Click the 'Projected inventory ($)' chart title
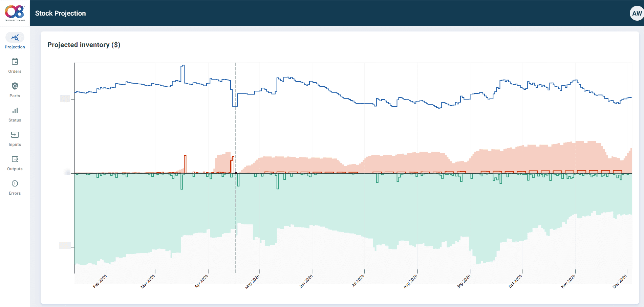This screenshot has height=307, width=644. (x=84, y=44)
